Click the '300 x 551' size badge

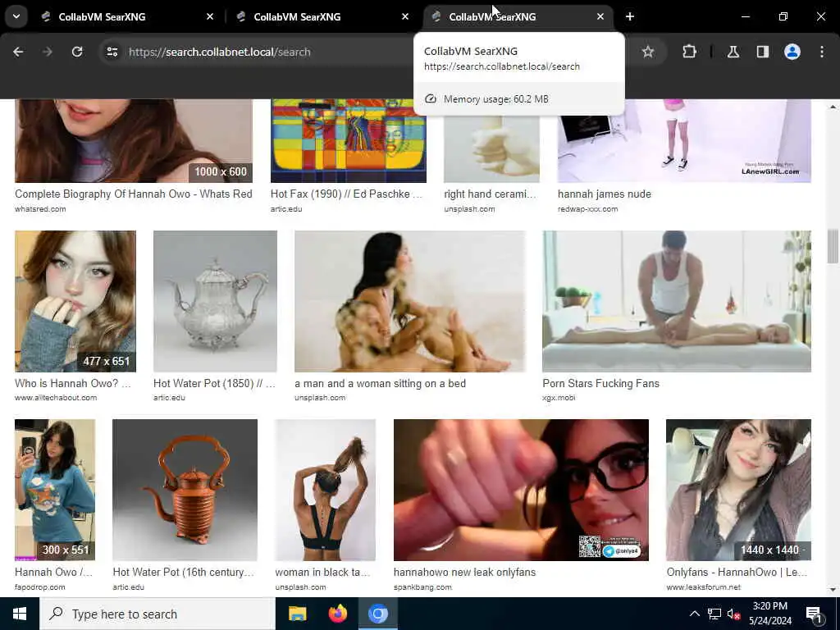click(x=66, y=550)
